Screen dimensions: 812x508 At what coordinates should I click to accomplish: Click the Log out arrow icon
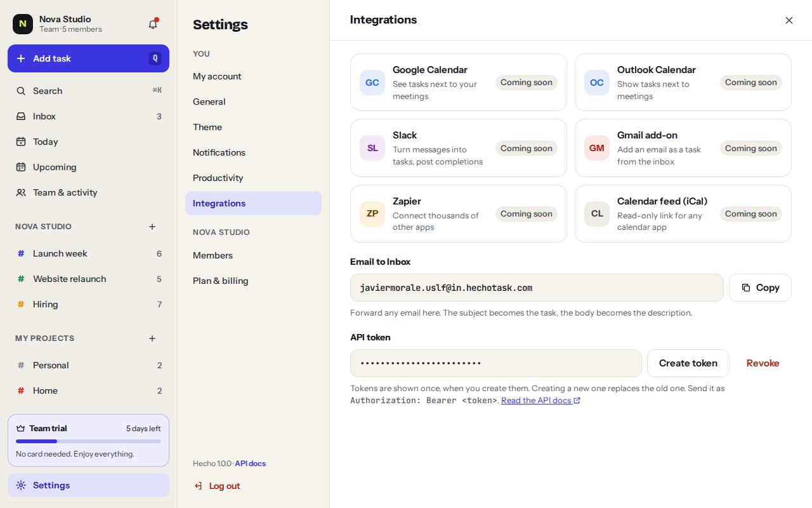point(198,486)
